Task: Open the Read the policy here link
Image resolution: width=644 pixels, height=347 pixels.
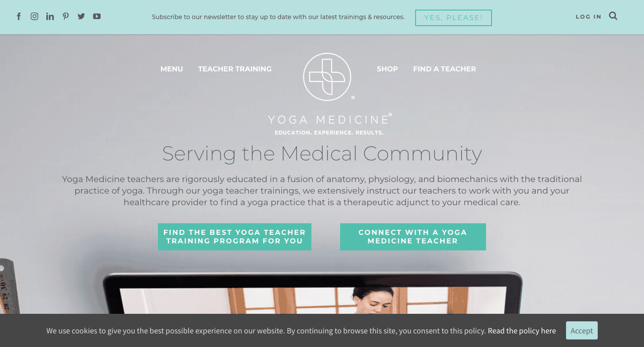Action: click(522, 330)
